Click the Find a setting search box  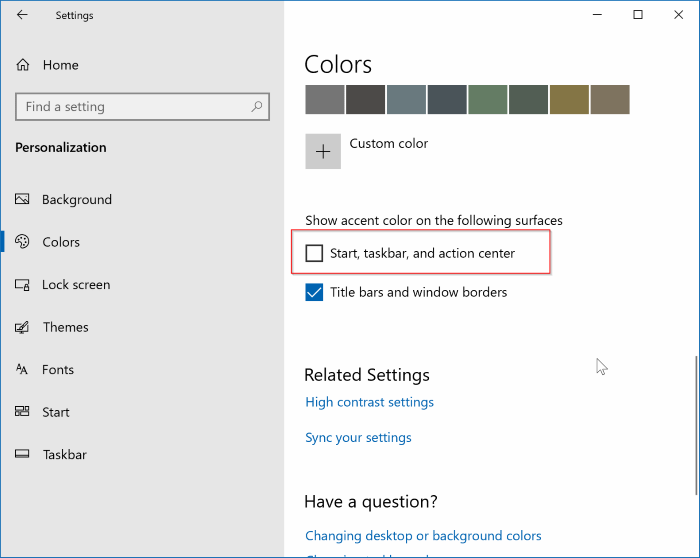[x=142, y=107]
